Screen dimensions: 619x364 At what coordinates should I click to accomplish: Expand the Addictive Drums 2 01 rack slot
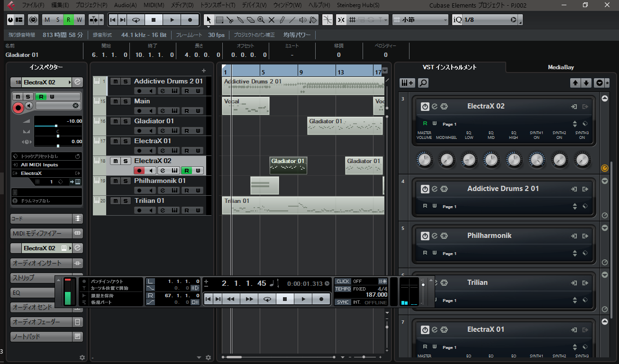(x=604, y=181)
